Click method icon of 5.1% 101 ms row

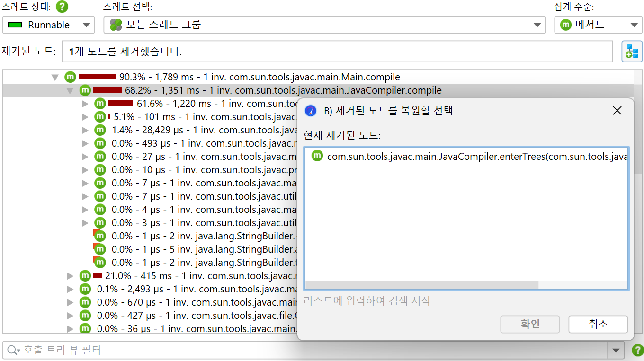point(100,117)
